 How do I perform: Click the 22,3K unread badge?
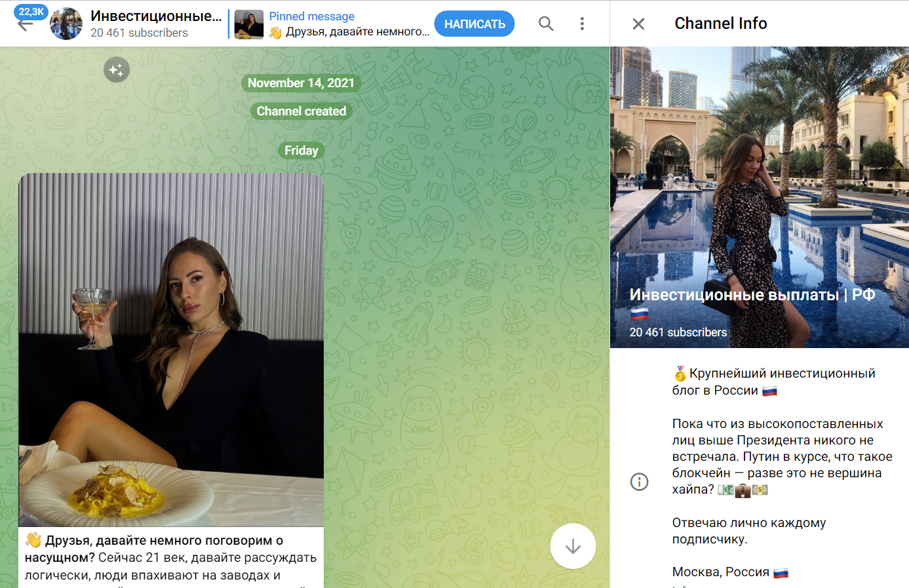tap(31, 12)
